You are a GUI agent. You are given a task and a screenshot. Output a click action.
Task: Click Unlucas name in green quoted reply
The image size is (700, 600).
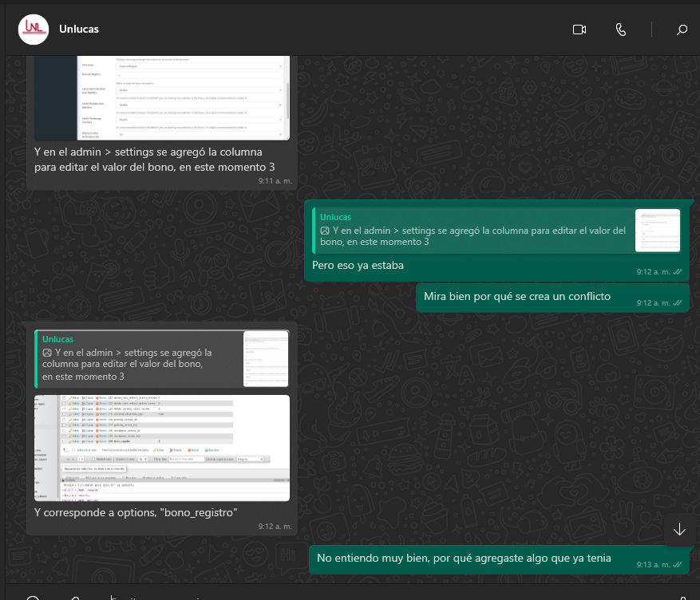tap(335, 217)
